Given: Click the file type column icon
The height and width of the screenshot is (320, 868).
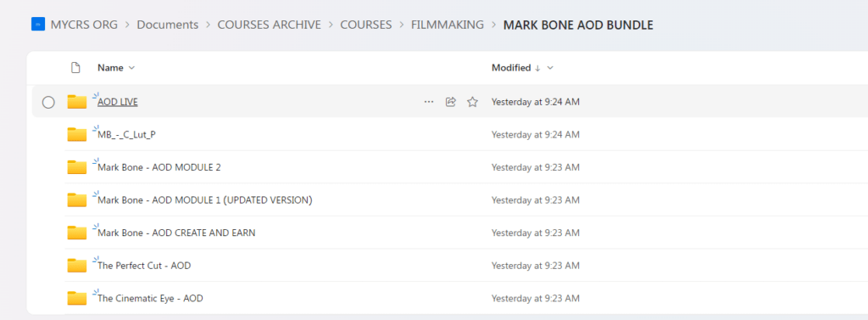Looking at the screenshot, I should (x=75, y=68).
